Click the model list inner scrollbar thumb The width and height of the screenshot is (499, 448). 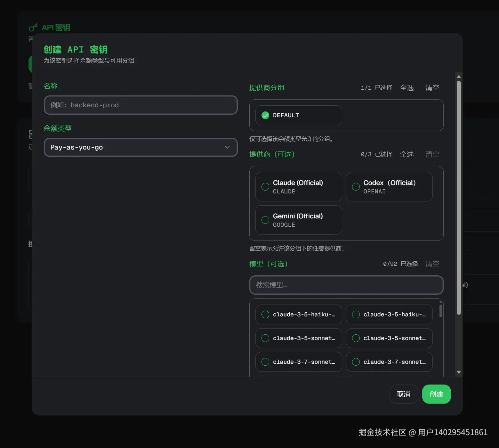(x=441, y=311)
